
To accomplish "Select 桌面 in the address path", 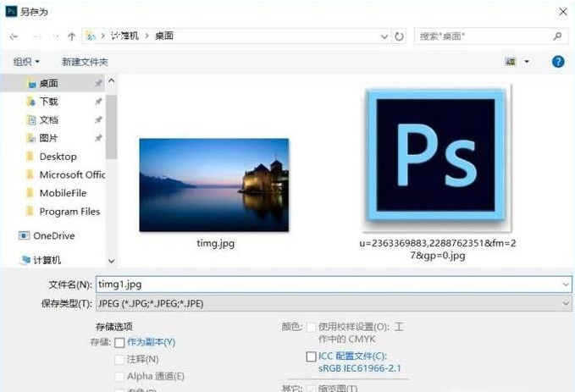I will pyautogui.click(x=164, y=36).
